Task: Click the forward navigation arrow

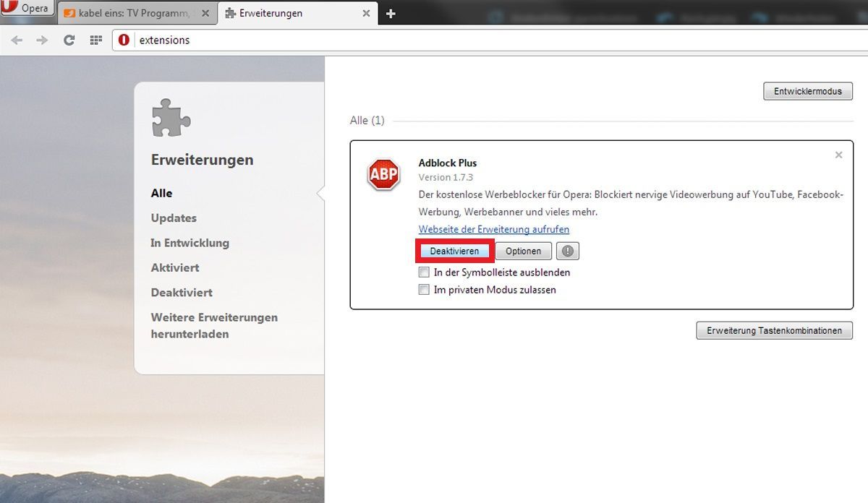Action: coord(42,40)
